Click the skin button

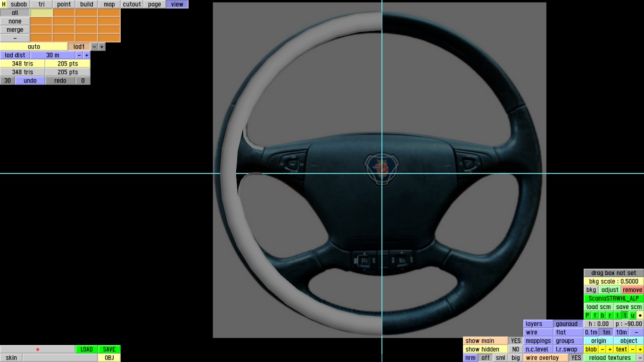click(x=11, y=358)
